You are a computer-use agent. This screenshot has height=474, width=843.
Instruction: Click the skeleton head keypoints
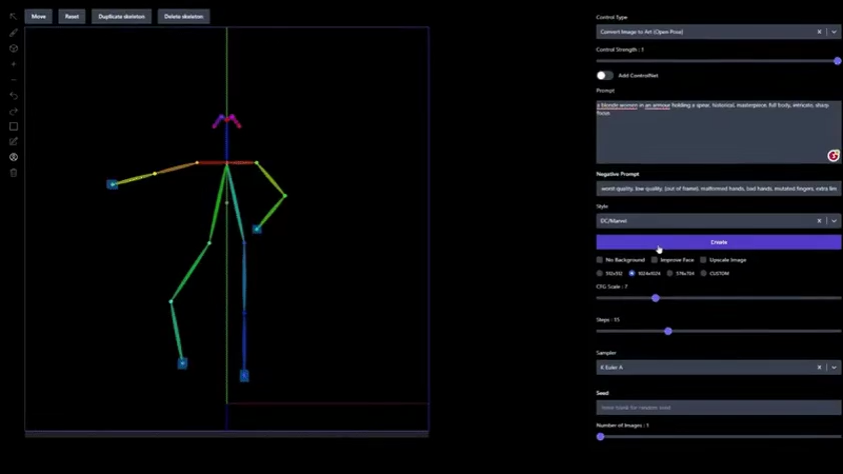click(x=226, y=120)
